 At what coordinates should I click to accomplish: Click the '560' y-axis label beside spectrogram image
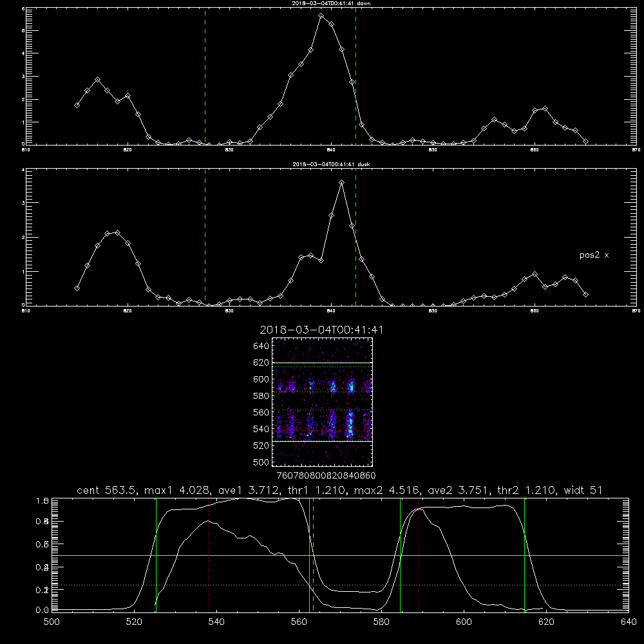coord(261,412)
